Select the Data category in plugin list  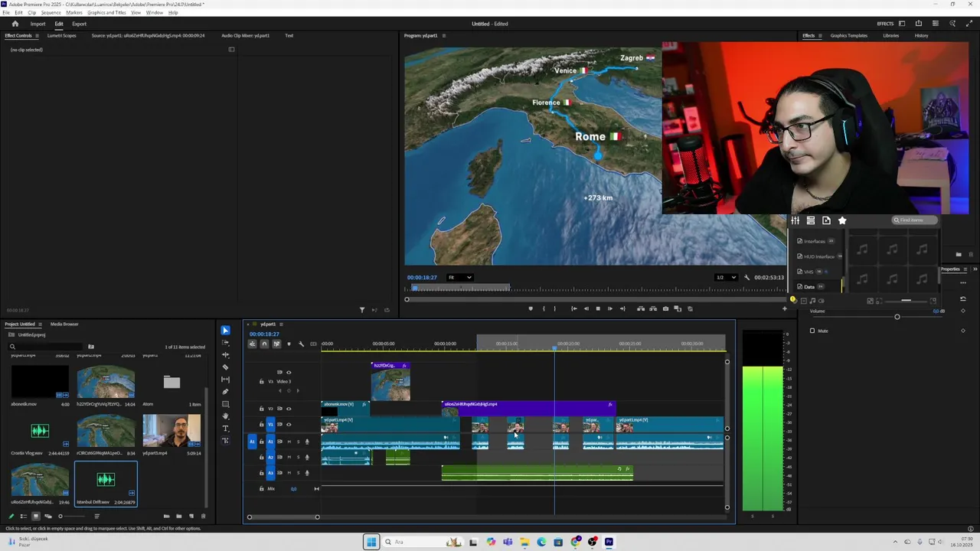[x=809, y=287]
